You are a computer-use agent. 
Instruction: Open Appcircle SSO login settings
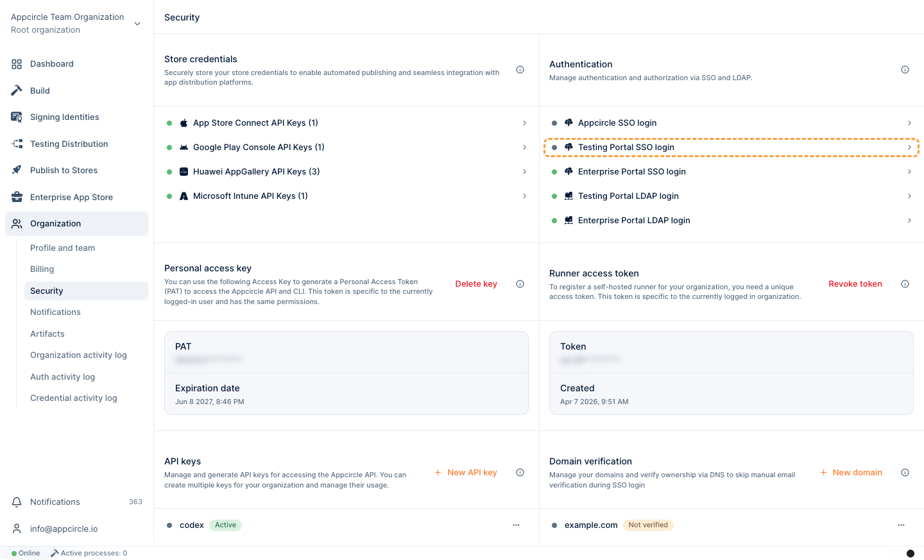point(732,123)
